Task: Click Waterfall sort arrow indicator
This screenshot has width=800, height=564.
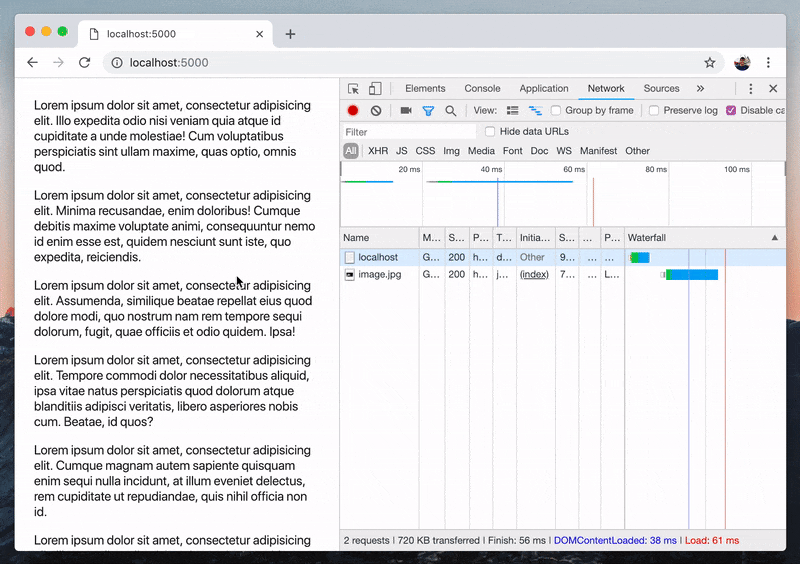Action: [x=774, y=238]
